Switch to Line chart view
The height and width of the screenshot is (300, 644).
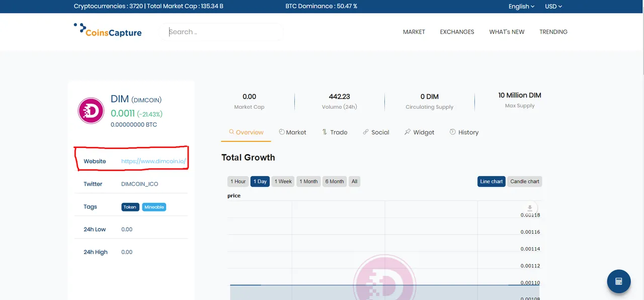click(x=492, y=182)
